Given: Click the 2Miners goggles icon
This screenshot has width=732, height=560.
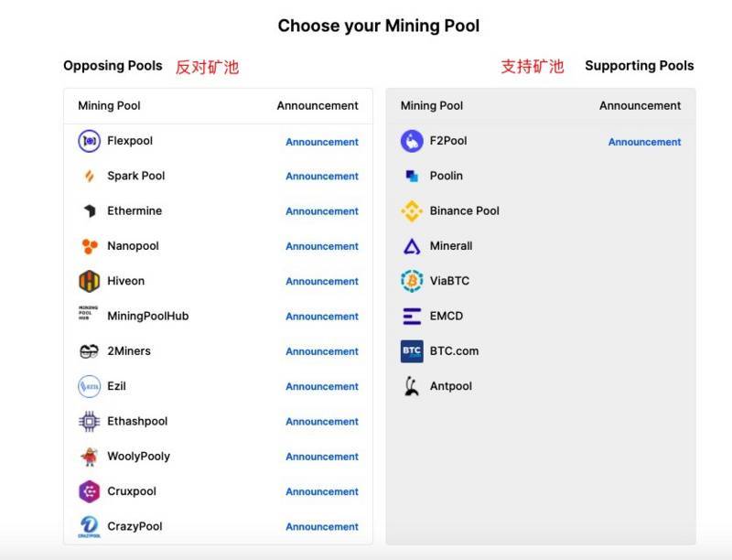Looking at the screenshot, I should [x=88, y=351].
